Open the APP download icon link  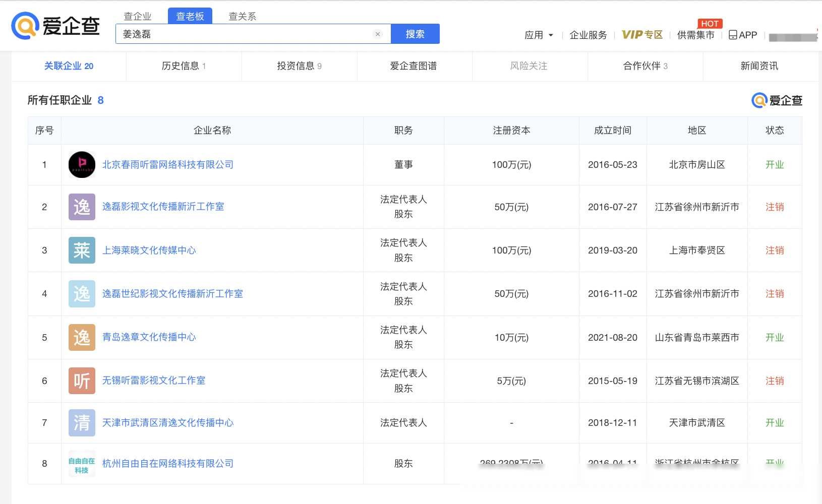pyautogui.click(x=743, y=35)
